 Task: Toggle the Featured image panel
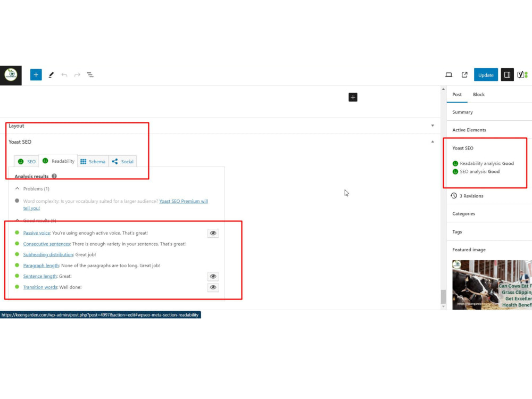point(489,250)
